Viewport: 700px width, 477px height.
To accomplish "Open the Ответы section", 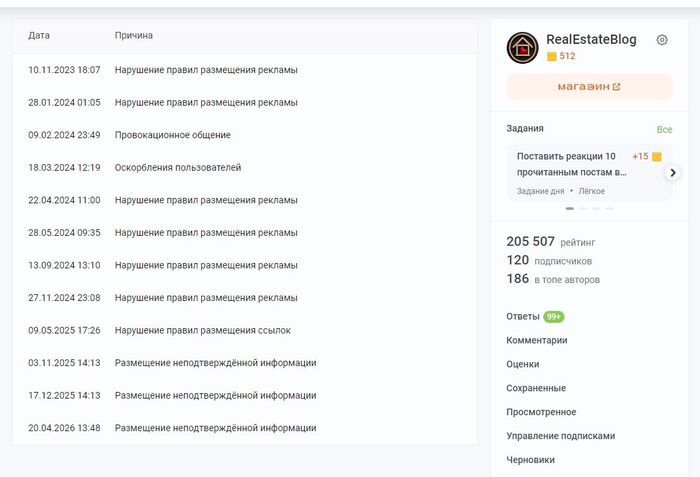I will [523, 316].
